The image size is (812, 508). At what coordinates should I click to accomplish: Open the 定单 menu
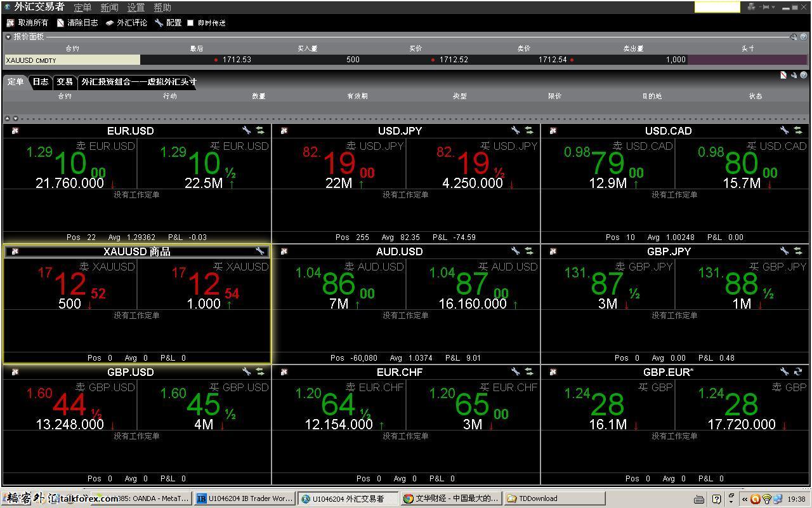point(82,8)
